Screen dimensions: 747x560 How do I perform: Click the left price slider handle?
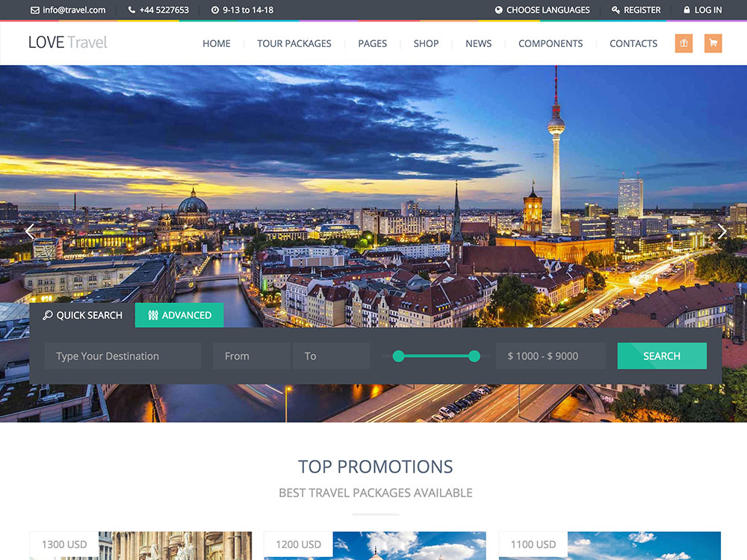click(398, 355)
